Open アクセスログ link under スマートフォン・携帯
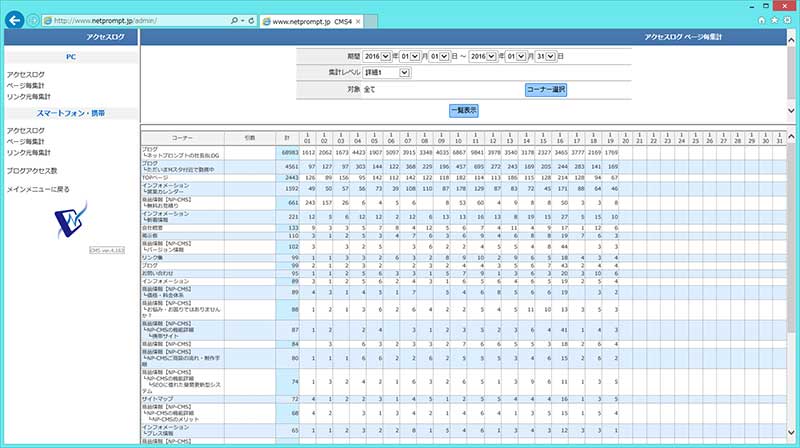This screenshot has height=448, width=800. (26, 131)
